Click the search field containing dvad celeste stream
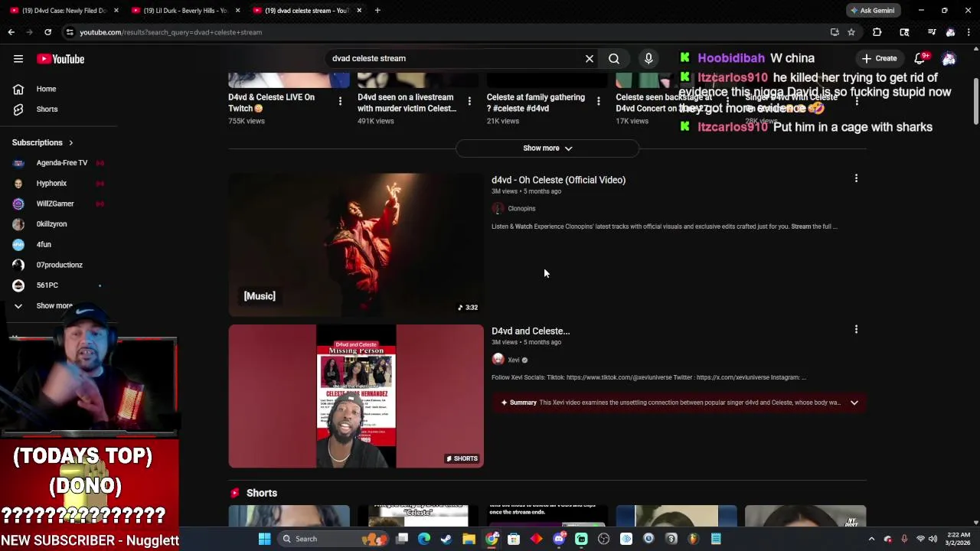 [x=456, y=58]
